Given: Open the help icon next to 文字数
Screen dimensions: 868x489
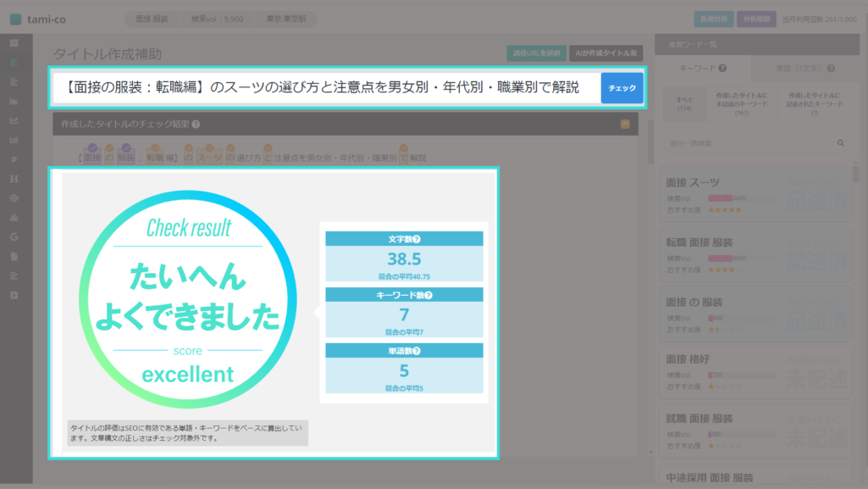Looking at the screenshot, I should (x=417, y=238).
